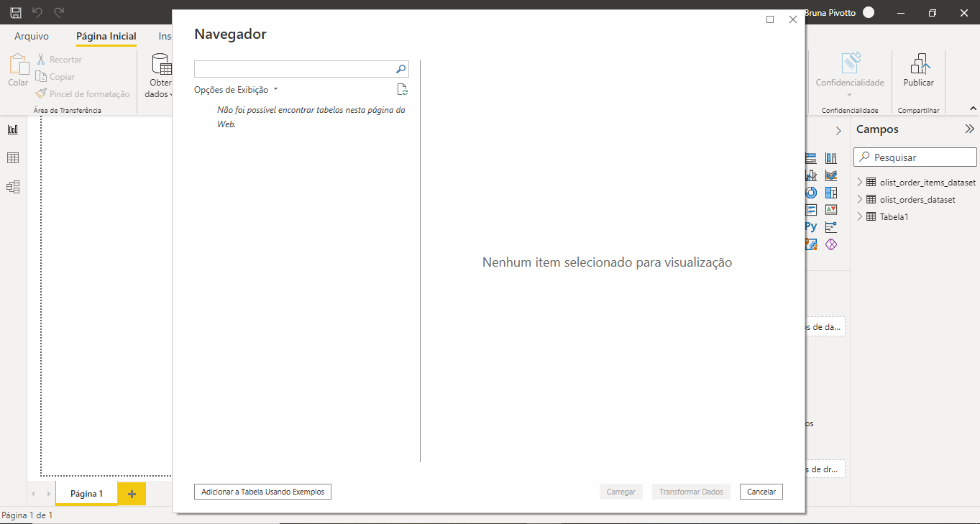Screen dimensions: 980x524
Task: Expand Tabela1 in Campos
Action: click(x=859, y=216)
